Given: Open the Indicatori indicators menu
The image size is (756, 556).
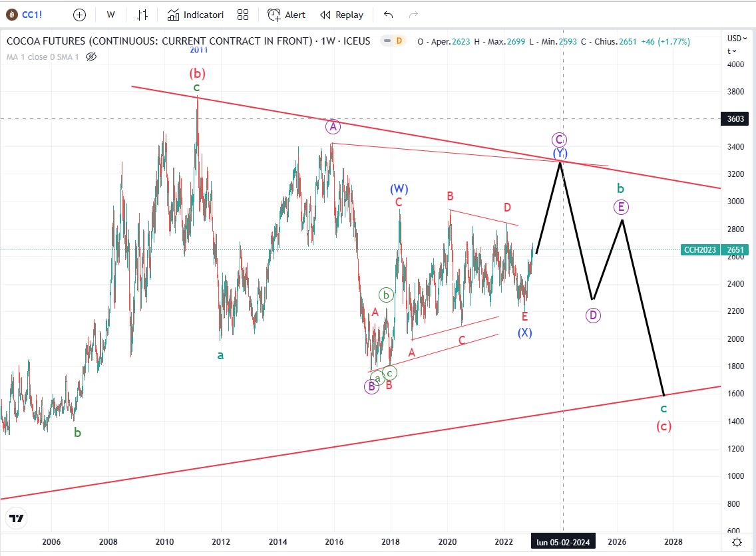Looking at the screenshot, I should coord(195,15).
